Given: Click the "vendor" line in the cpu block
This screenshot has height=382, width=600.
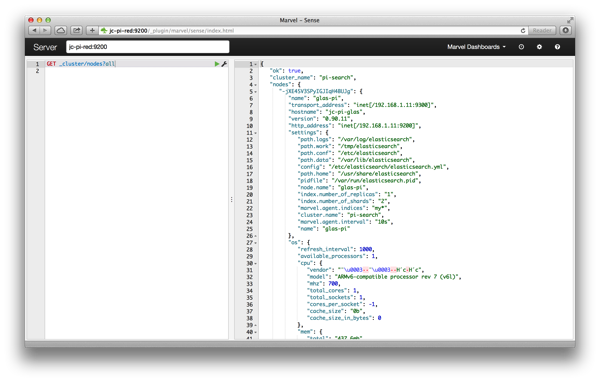Looking at the screenshot, I should tap(365, 270).
